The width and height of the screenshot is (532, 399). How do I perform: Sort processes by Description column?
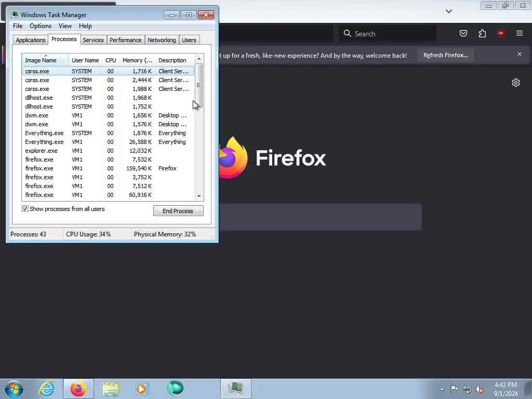[175, 60]
